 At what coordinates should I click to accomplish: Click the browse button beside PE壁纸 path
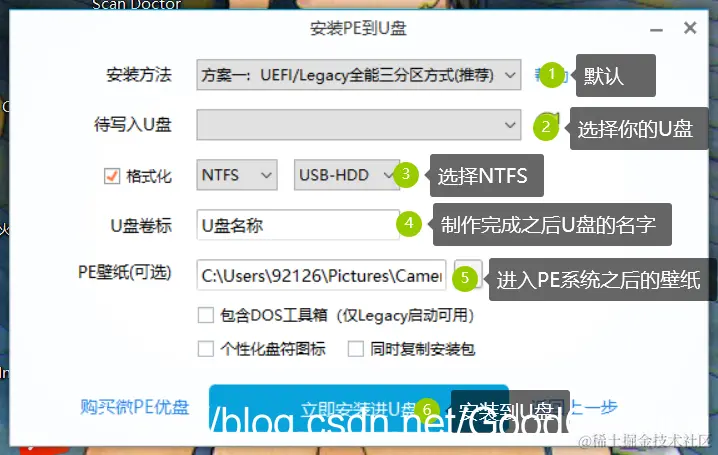[468, 274]
